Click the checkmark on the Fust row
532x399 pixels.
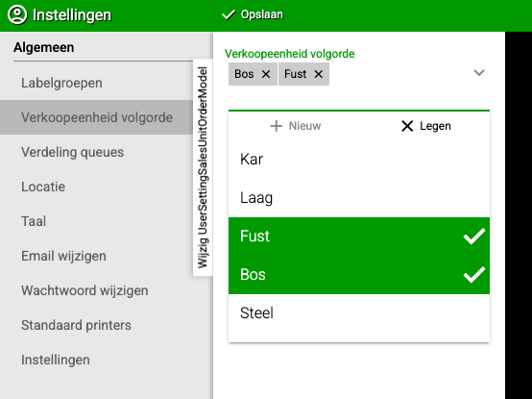tap(474, 236)
